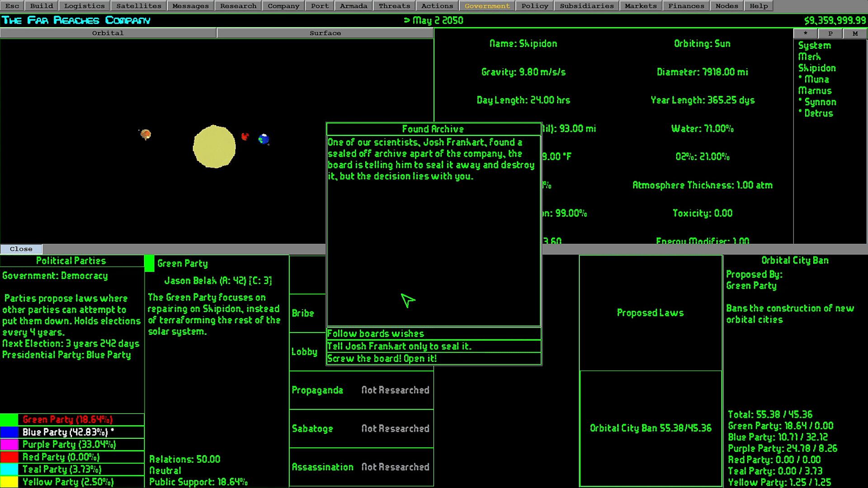Open the Research menu
Viewport: 868px width, 488px height.
(x=238, y=6)
